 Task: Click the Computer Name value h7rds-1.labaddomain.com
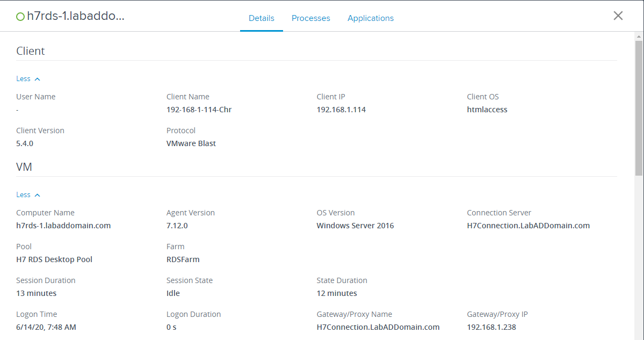[x=63, y=226]
